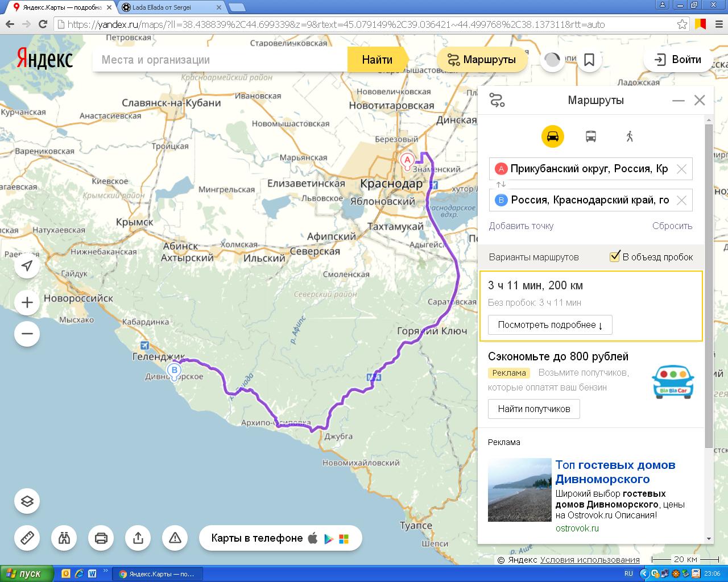This screenshot has height=582, width=728.
Task: Focus the Места и организации search field
Action: [220, 60]
